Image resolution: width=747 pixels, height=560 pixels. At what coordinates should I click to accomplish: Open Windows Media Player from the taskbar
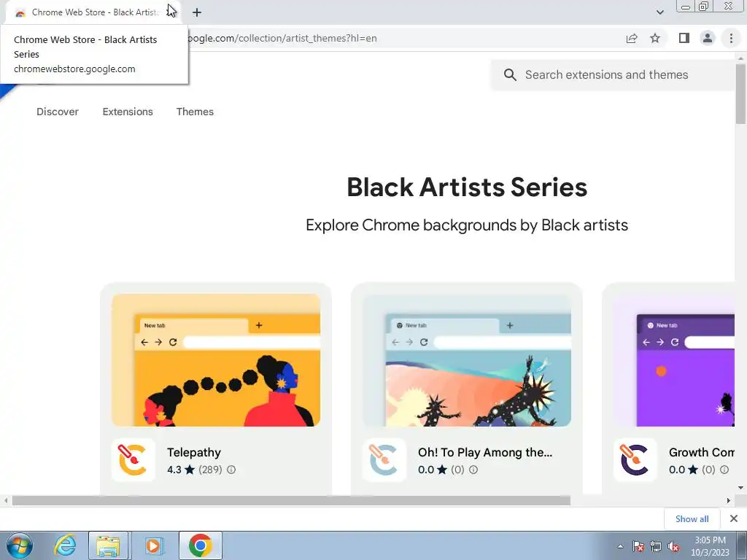click(153, 545)
